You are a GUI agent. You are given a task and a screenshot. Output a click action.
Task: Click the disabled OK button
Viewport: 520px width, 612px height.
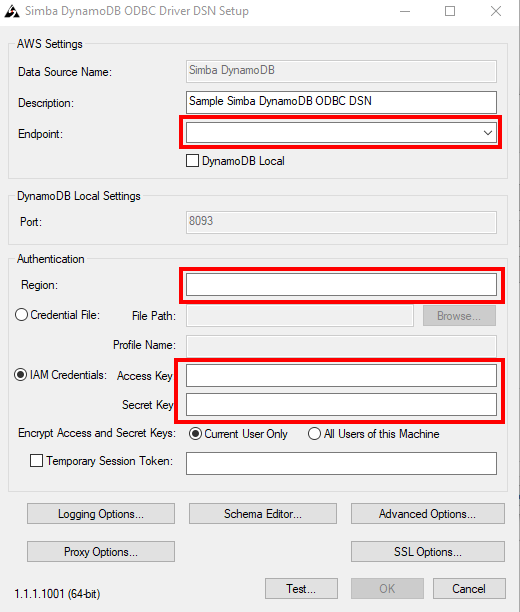387,588
